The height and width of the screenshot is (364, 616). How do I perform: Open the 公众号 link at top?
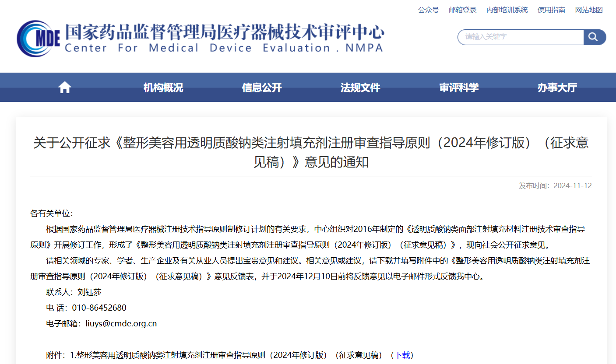point(428,10)
